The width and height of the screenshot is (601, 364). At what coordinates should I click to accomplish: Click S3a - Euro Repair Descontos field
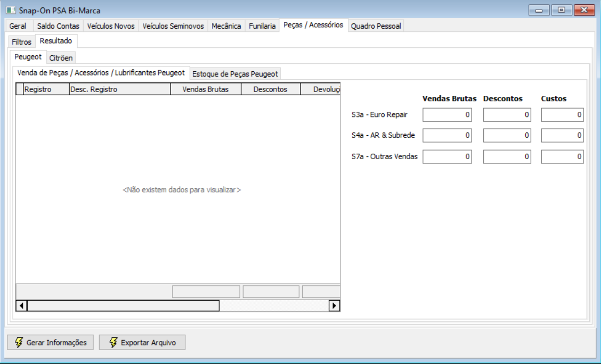click(x=507, y=115)
